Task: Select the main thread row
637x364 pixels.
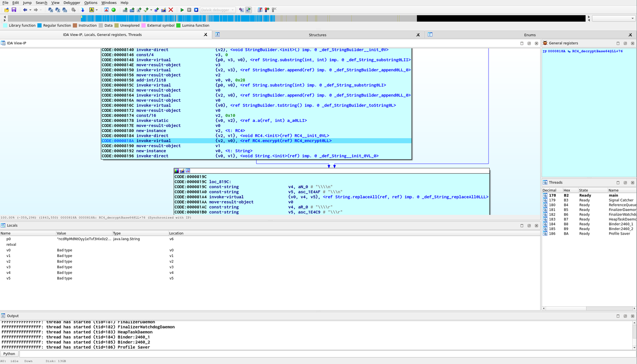Action: [x=589, y=195]
